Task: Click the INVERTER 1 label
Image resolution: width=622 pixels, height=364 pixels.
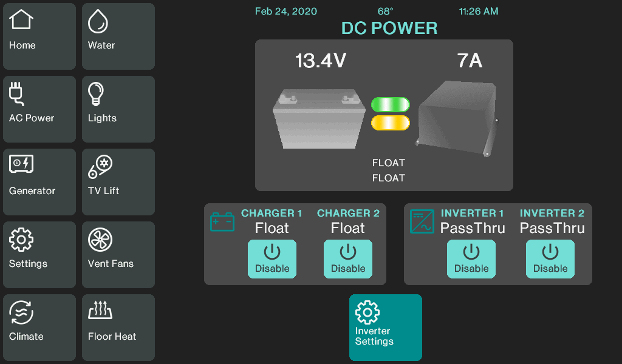Action: [x=473, y=213]
